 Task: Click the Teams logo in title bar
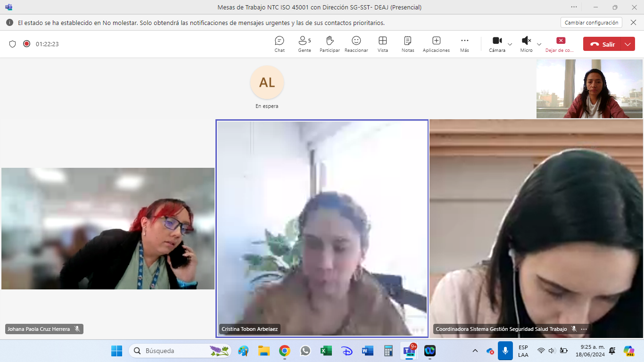[x=8, y=7]
